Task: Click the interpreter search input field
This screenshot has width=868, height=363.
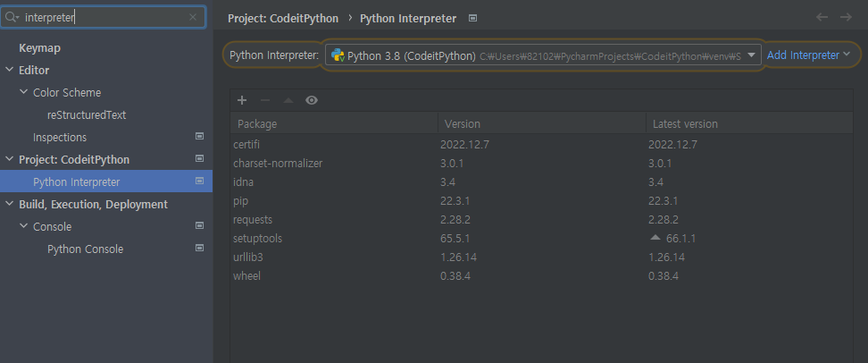Action: click(103, 17)
